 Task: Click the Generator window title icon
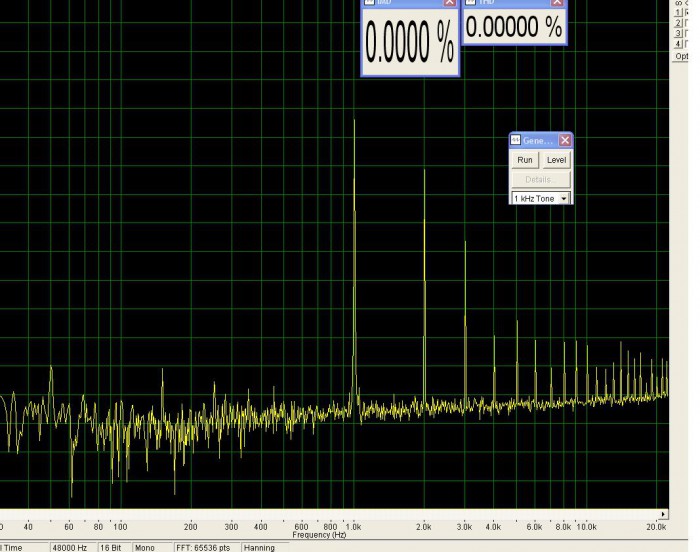coord(515,140)
